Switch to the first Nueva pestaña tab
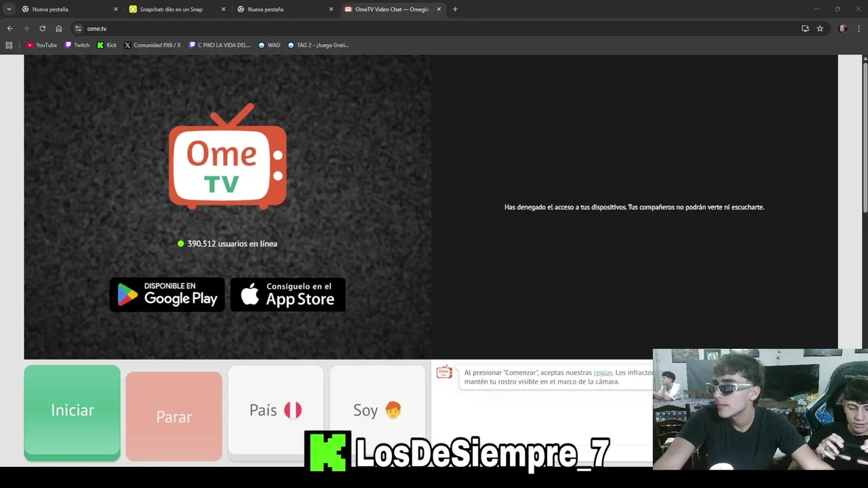The image size is (868, 488). click(x=68, y=9)
